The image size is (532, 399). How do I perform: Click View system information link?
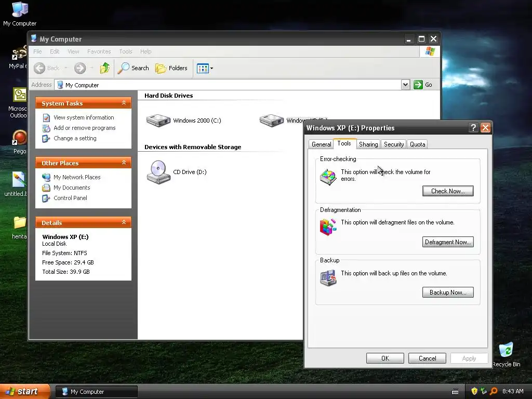tap(84, 117)
